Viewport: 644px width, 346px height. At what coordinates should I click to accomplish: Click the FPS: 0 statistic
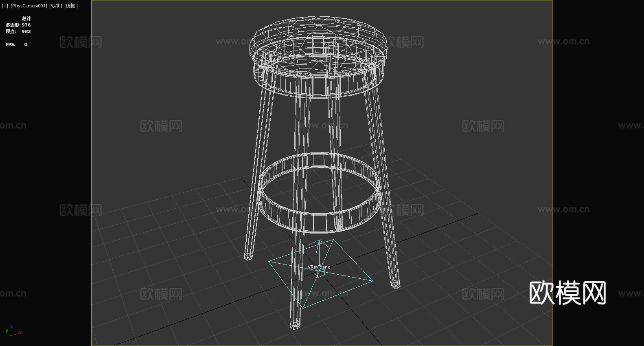pos(17,44)
